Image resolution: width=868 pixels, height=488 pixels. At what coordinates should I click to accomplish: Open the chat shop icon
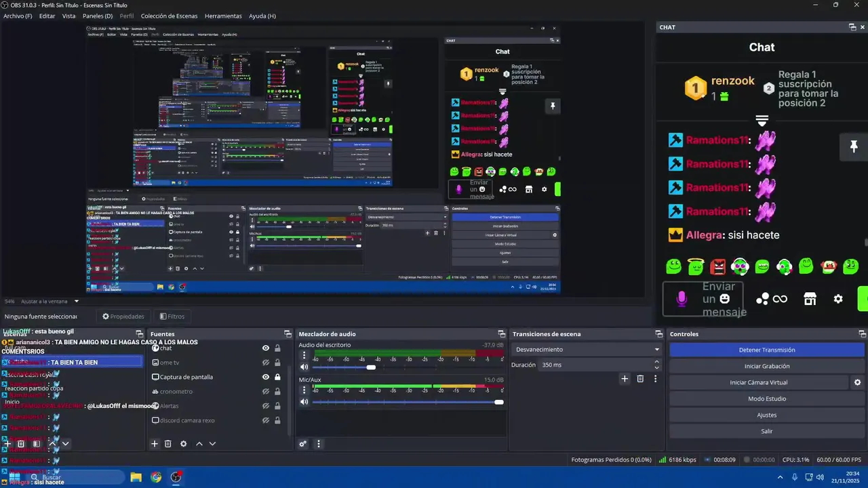(810, 299)
